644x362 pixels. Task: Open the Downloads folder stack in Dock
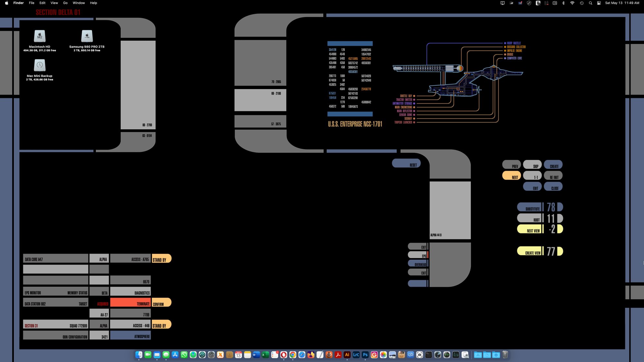click(496, 355)
